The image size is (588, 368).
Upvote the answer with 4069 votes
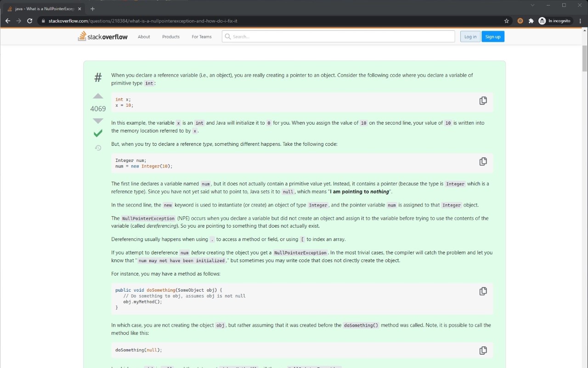[97, 96]
